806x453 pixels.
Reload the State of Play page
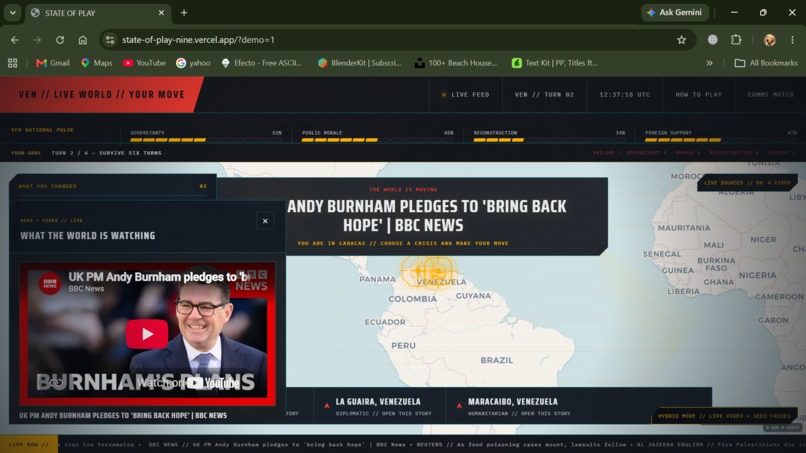tap(60, 40)
